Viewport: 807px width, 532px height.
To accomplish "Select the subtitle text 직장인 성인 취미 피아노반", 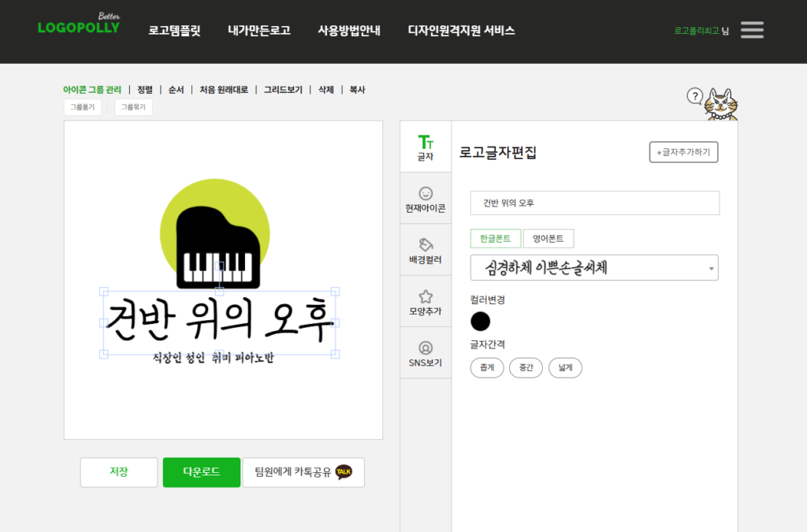I will click(213, 358).
